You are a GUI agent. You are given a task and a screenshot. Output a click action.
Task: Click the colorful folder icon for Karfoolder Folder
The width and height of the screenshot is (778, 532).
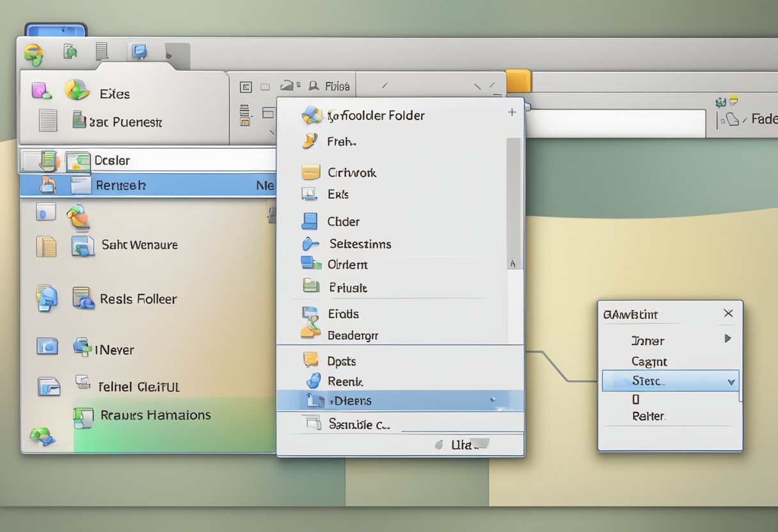pyautogui.click(x=312, y=115)
